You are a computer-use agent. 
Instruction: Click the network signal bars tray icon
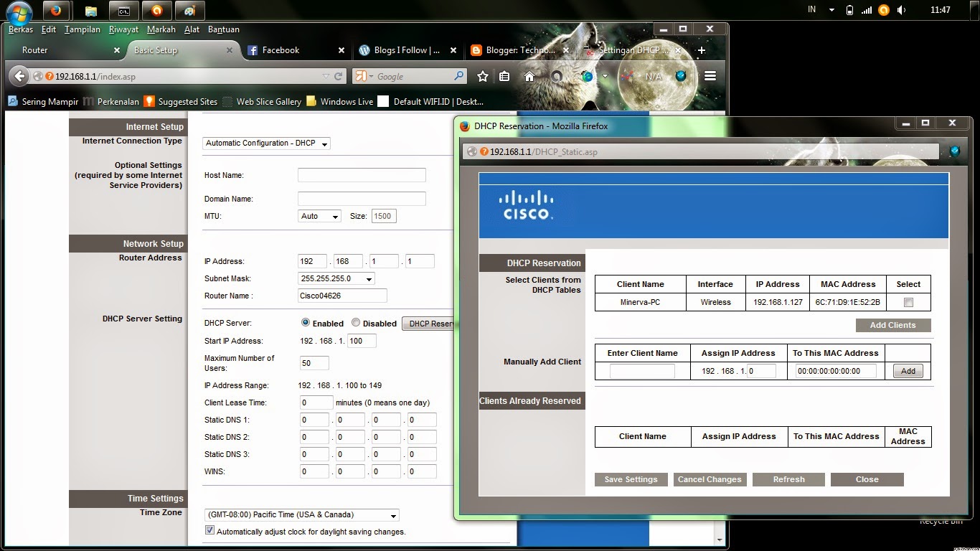pos(867,10)
